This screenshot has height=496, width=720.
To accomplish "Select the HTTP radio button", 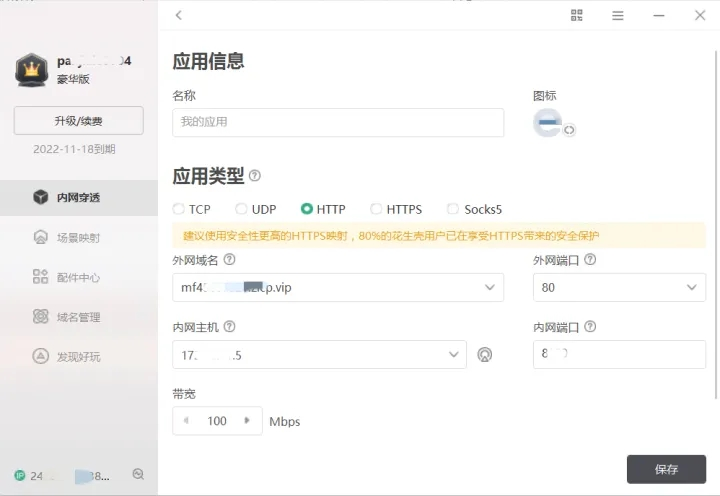I will pyautogui.click(x=307, y=209).
